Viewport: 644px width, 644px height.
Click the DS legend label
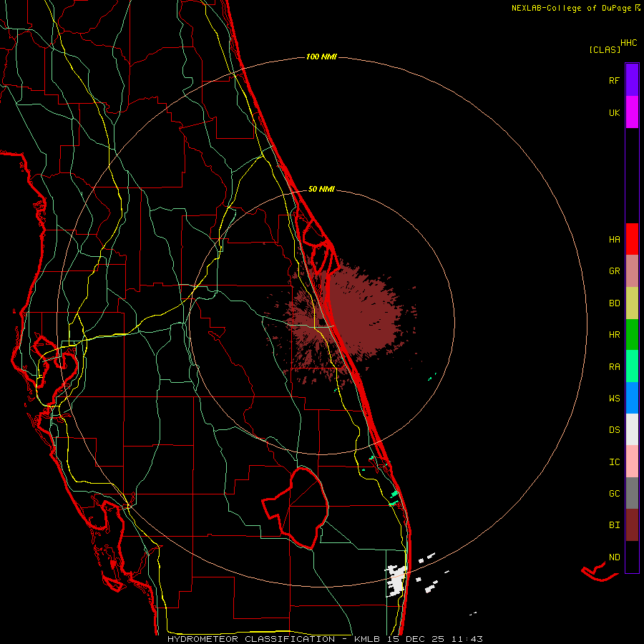(x=614, y=430)
